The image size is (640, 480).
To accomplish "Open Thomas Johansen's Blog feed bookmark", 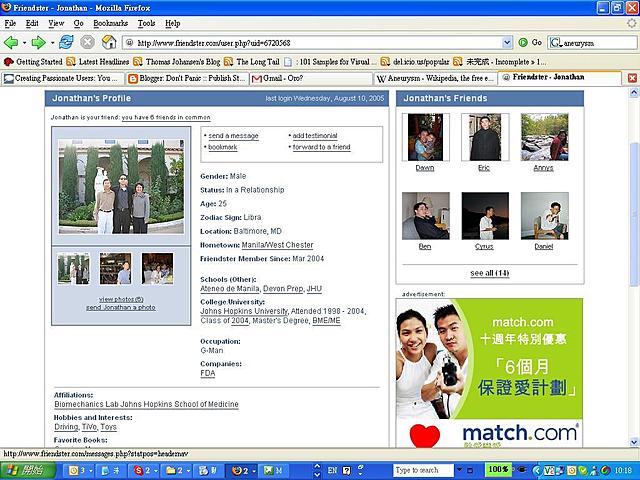I will pyautogui.click(x=177, y=62).
